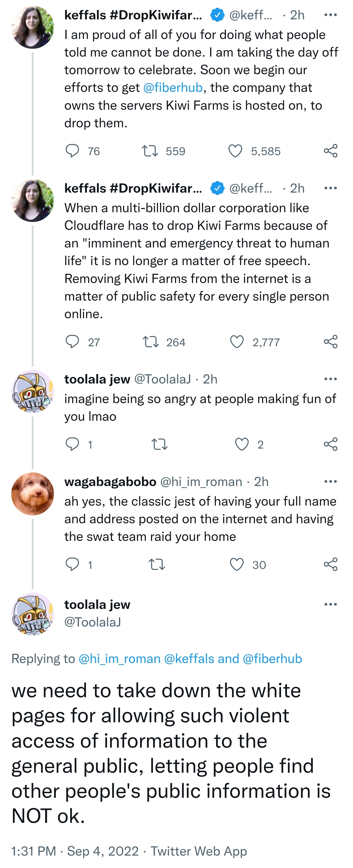Retweet the tweet with 264 retweets

click(x=151, y=342)
